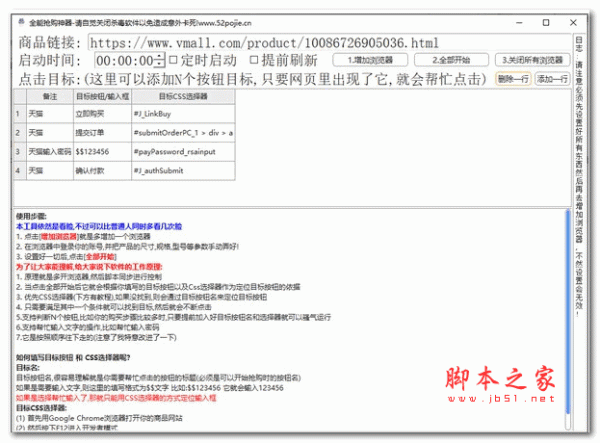Click the 3.关闭所有浏览器 button
The image size is (600, 443).
coord(532,60)
